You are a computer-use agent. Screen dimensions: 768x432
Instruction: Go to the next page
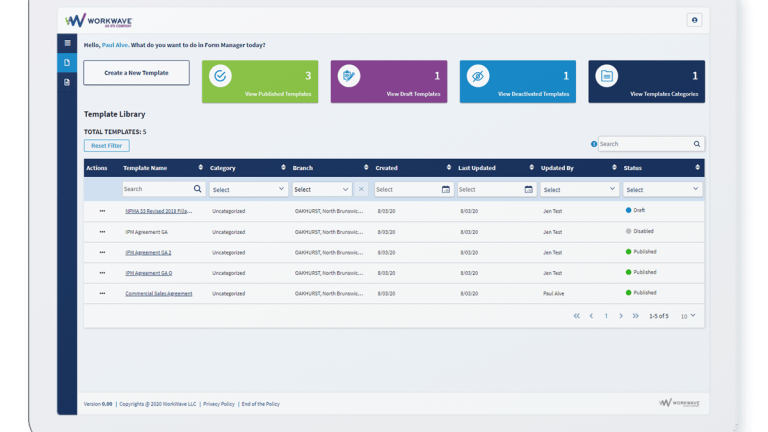pyautogui.click(x=621, y=316)
